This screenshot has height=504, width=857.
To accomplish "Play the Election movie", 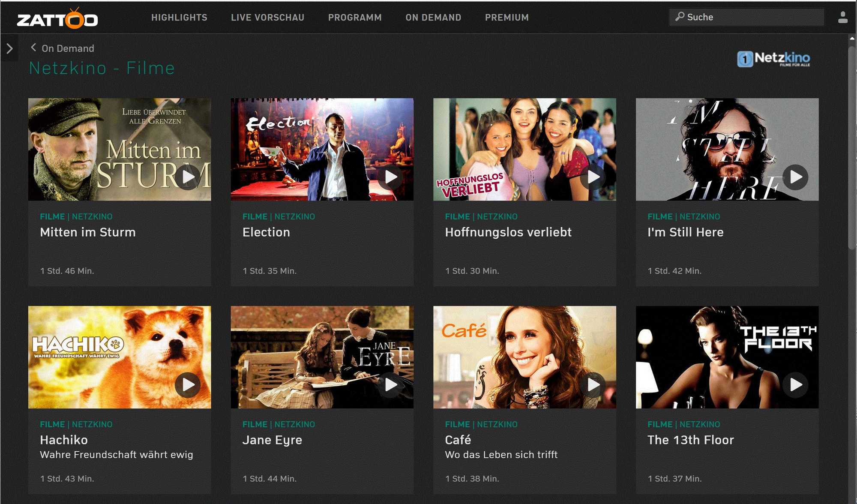I will [390, 177].
